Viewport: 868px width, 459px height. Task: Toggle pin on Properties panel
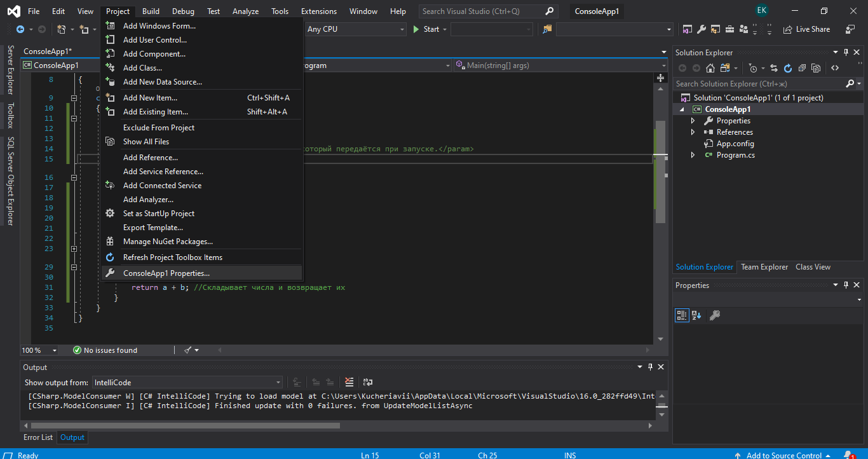click(846, 285)
